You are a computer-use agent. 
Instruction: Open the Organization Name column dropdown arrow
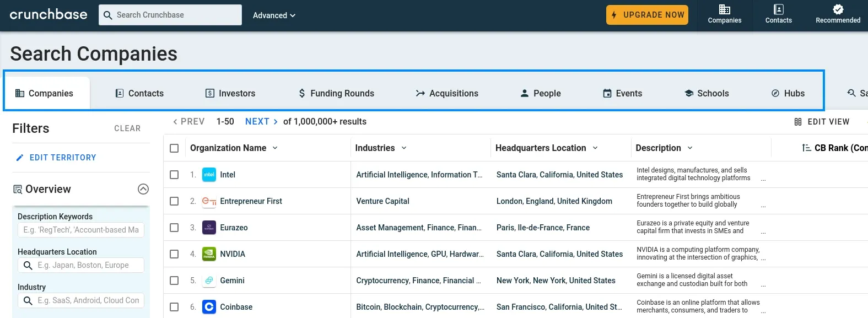click(x=275, y=148)
